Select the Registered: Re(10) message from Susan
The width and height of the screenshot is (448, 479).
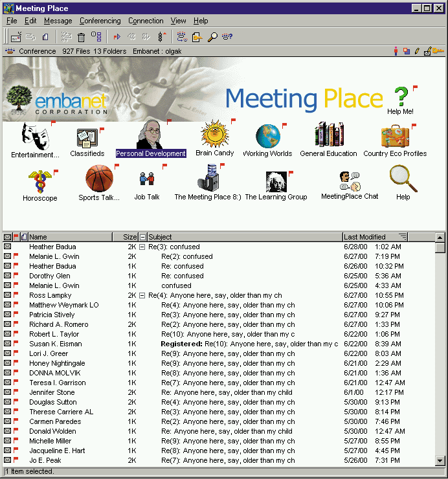point(219,344)
